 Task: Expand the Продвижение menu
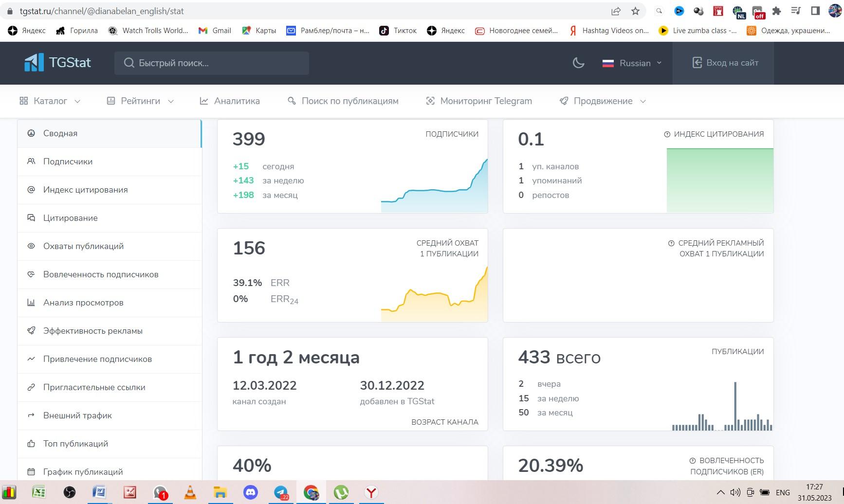(603, 101)
